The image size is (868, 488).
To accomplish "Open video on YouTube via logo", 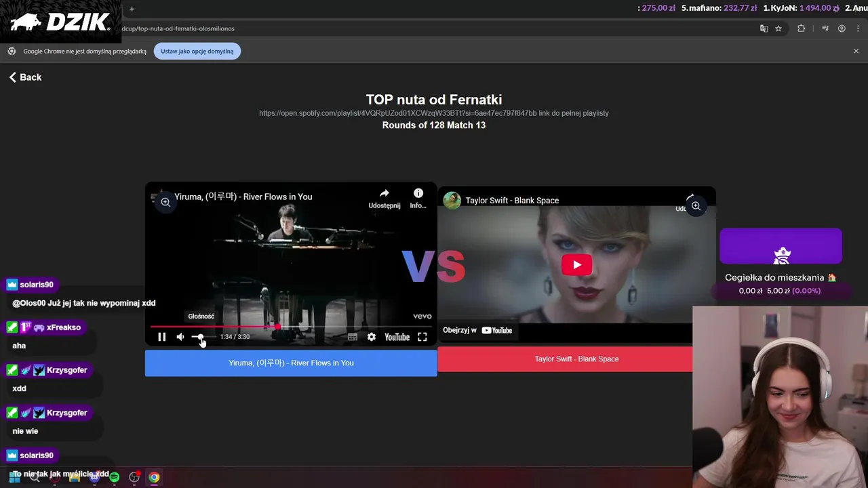I will click(x=397, y=337).
